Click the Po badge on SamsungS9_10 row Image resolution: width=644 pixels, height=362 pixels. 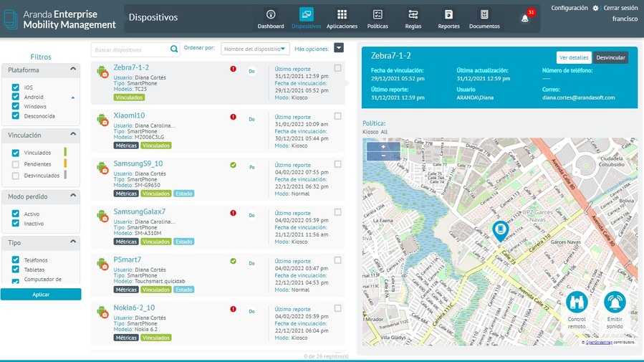pos(251,168)
